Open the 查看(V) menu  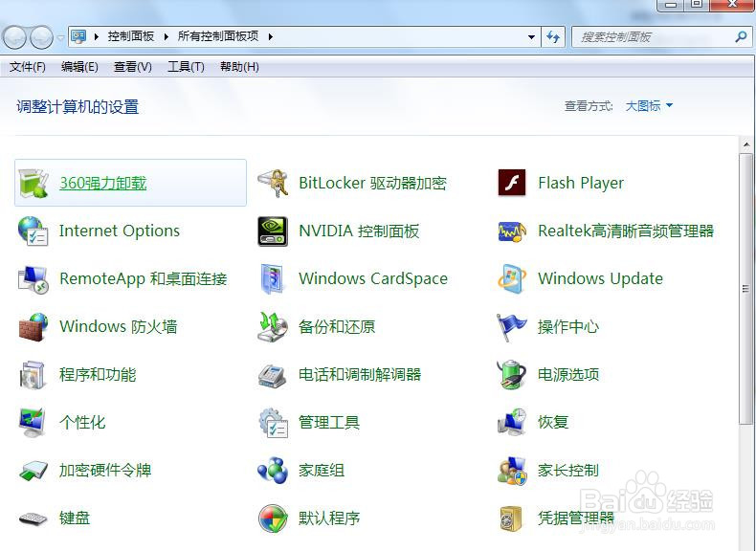(133, 67)
